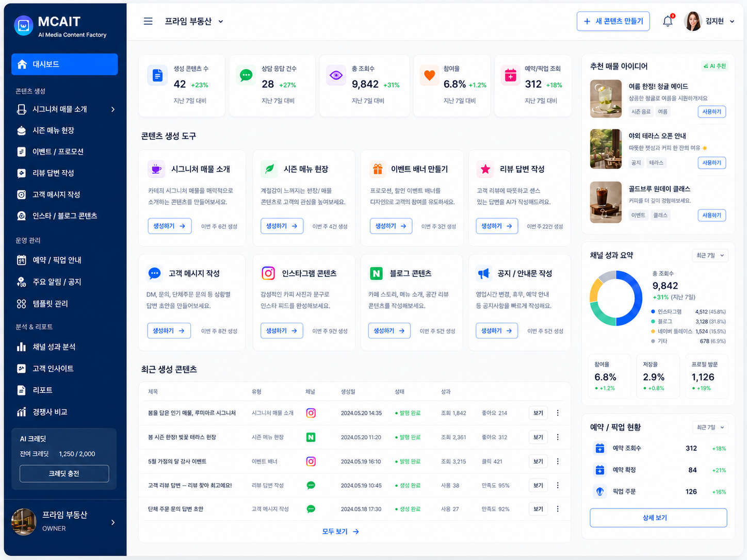Click the 시그니처 매물 소개 card cup icon
Viewport: 747px width, 560px height.
pos(156,169)
